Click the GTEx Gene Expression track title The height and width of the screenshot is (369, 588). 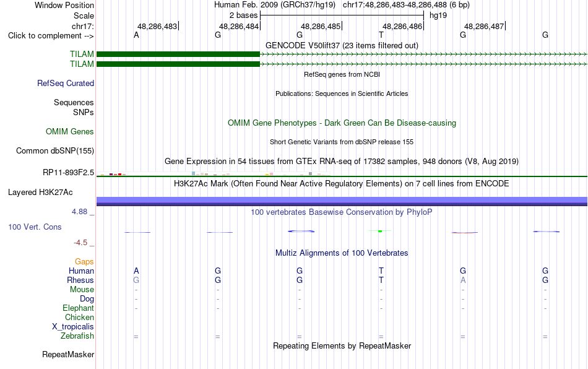pyautogui.click(x=342, y=161)
